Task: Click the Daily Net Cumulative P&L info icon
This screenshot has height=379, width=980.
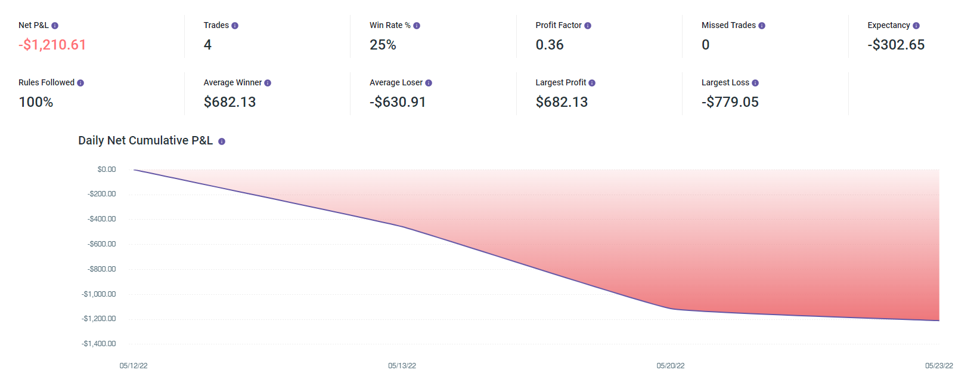Action: 222,141
